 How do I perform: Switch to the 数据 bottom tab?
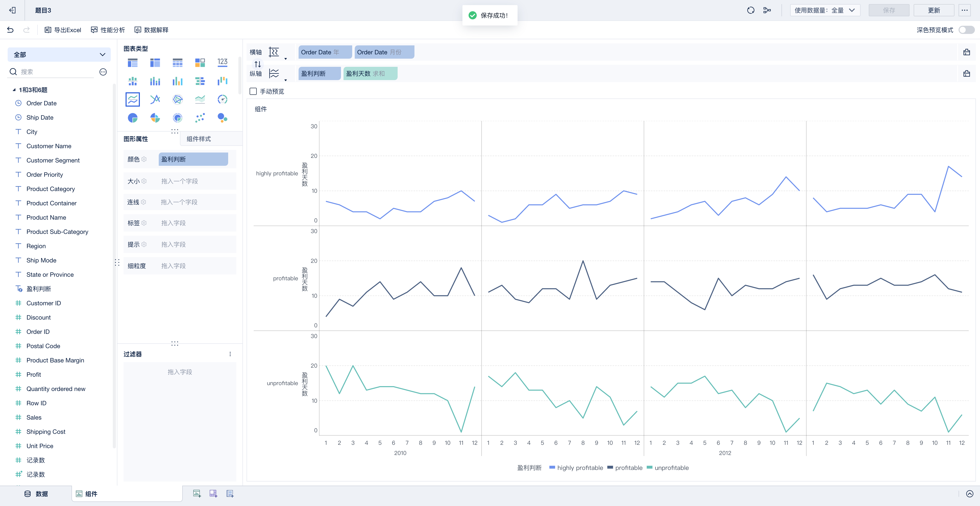point(36,494)
